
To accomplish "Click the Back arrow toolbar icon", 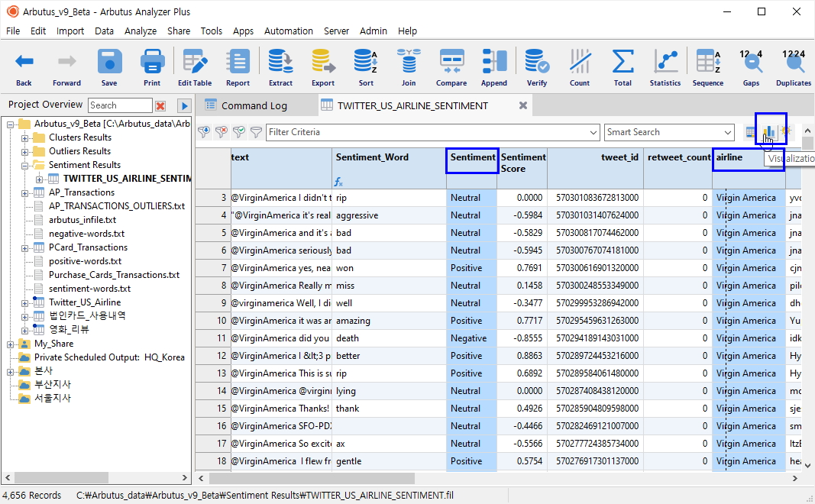I will click(24, 62).
